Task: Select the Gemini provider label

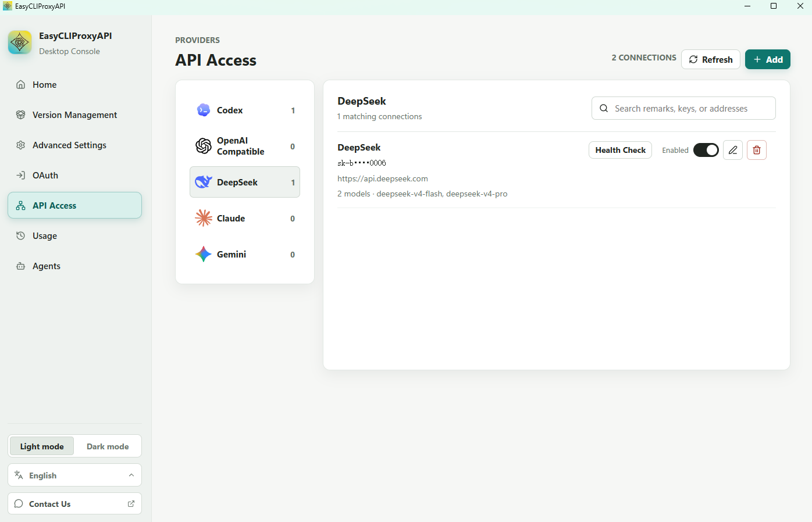Action: [232, 255]
